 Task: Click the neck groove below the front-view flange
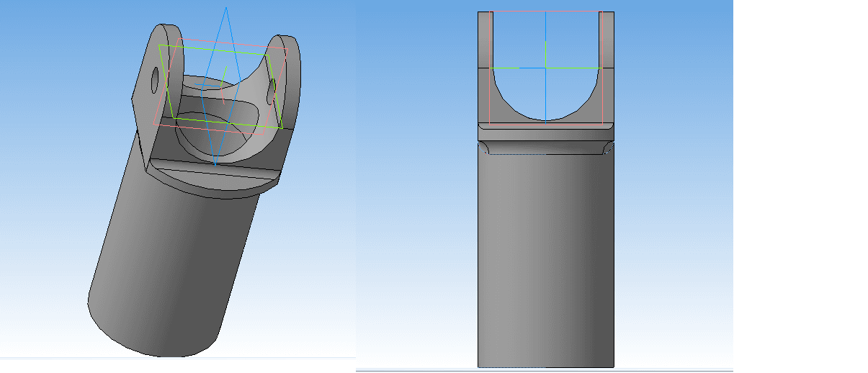tap(546, 147)
